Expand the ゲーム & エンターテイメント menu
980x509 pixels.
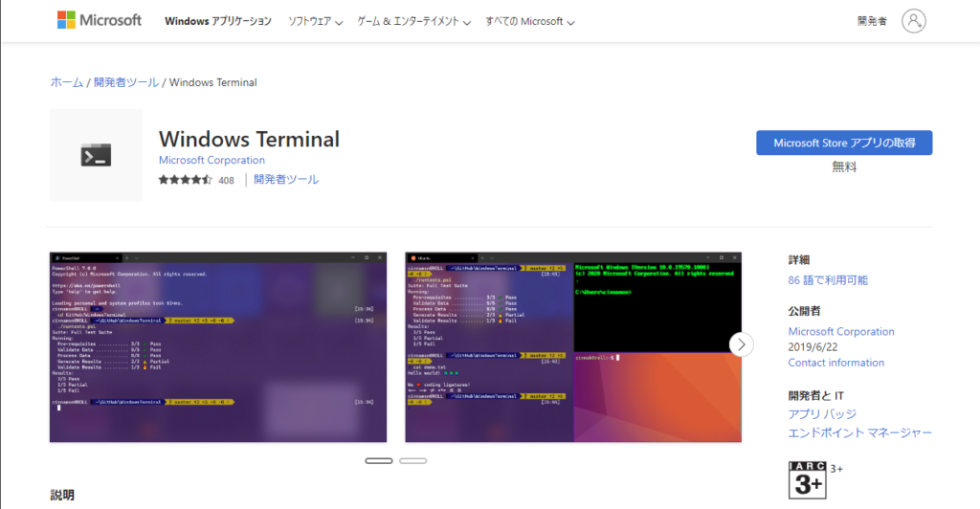(x=413, y=21)
